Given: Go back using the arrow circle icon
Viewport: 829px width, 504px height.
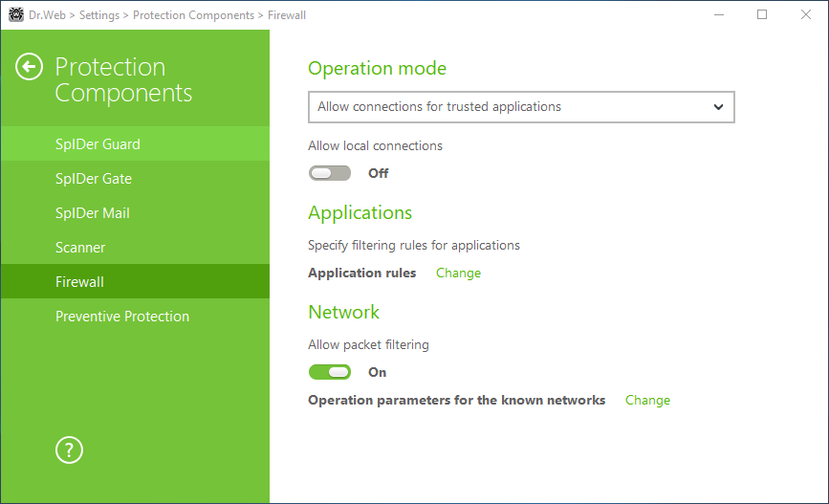Looking at the screenshot, I should click(29, 67).
